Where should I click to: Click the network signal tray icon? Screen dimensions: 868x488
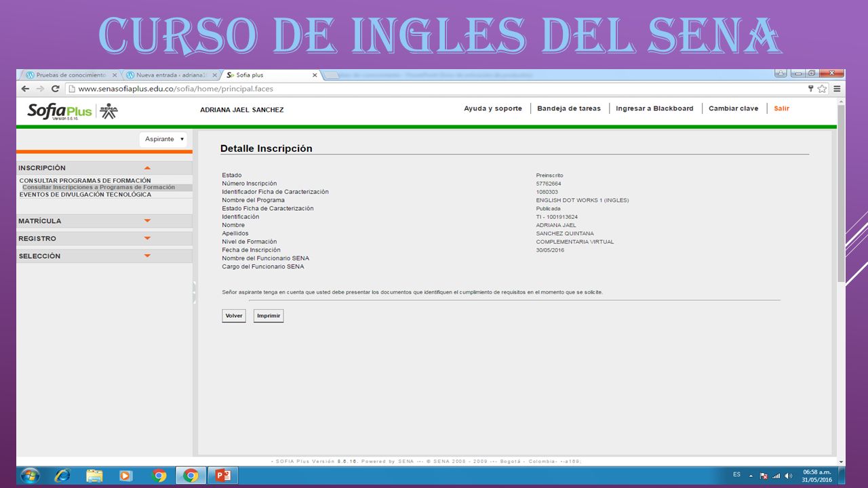[776, 476]
